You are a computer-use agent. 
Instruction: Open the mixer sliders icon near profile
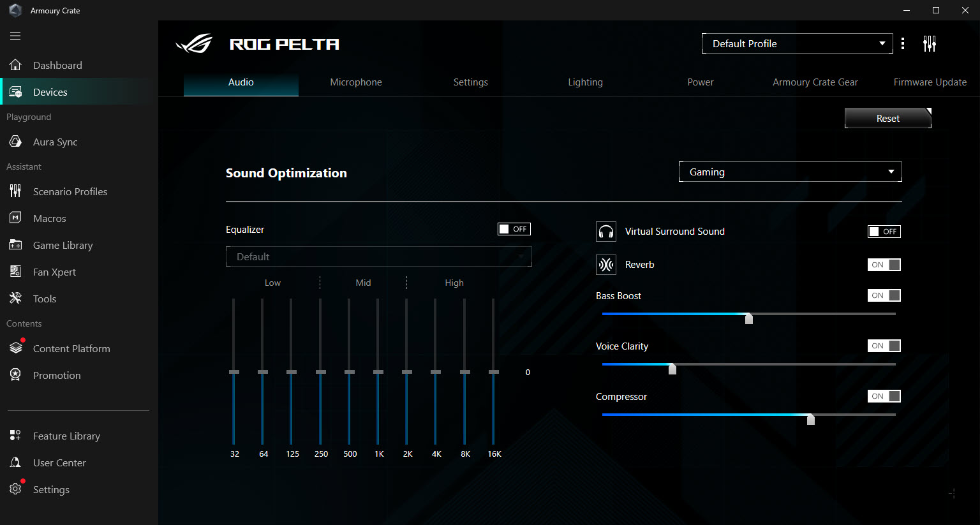[x=930, y=43]
